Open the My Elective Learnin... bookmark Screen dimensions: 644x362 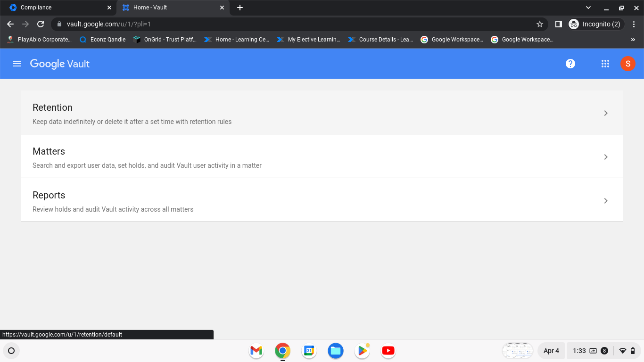(x=309, y=40)
